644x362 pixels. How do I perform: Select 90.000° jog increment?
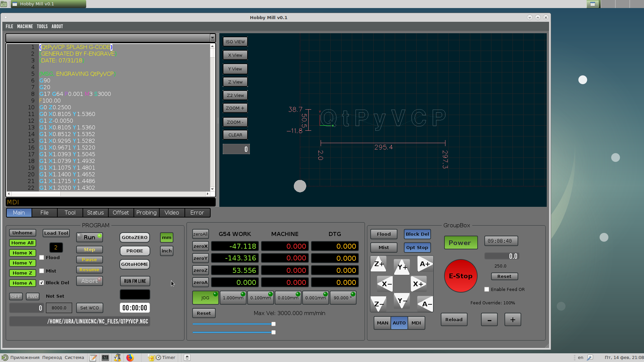tap(343, 298)
